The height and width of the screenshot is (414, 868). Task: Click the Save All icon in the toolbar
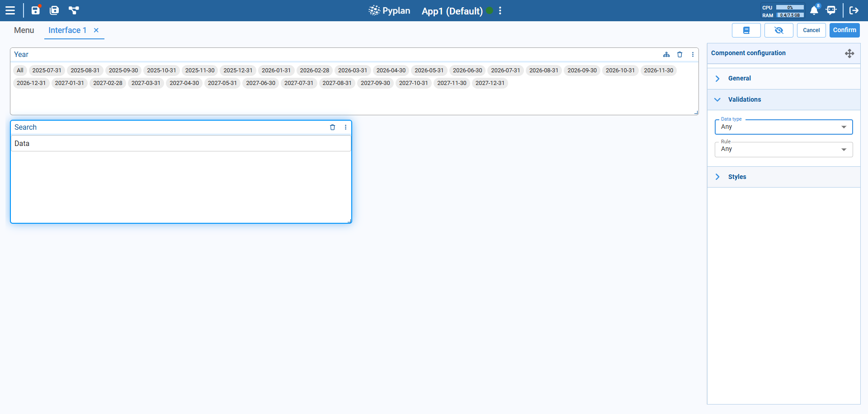54,10
